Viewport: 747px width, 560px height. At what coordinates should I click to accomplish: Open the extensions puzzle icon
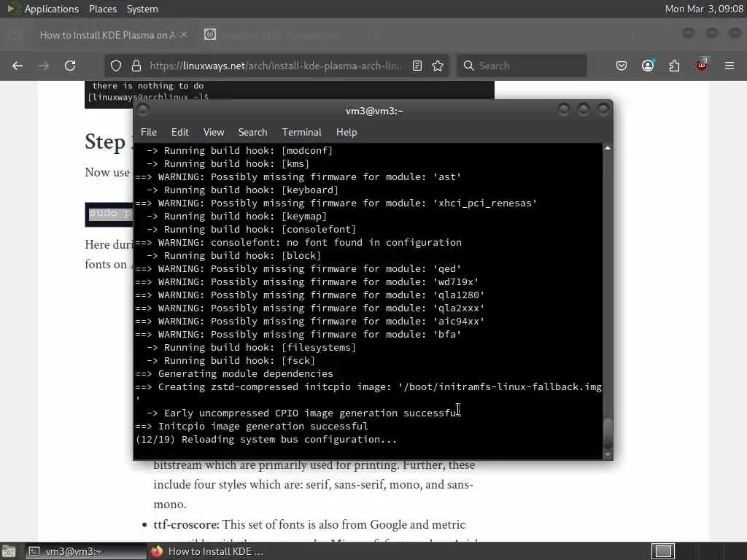click(x=674, y=66)
